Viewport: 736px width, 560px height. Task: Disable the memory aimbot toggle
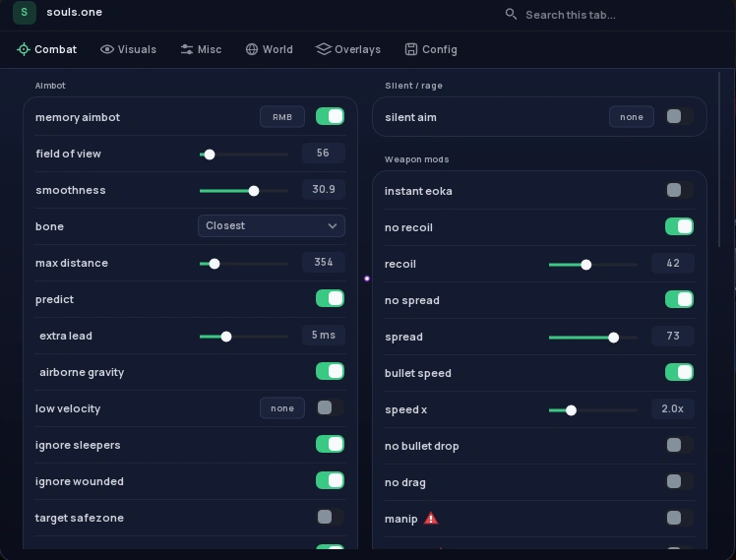coord(330,116)
